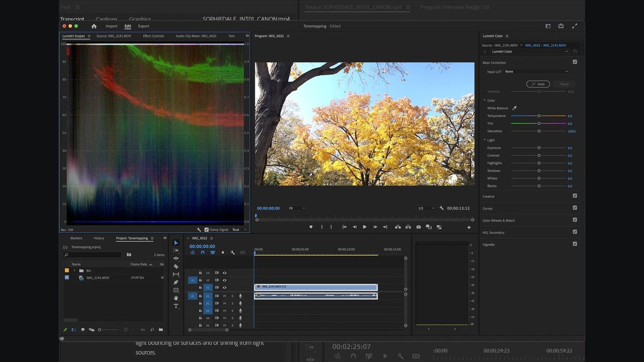This screenshot has height=362, width=644.
Task: Click the Home icon in header
Action: tap(94, 26)
